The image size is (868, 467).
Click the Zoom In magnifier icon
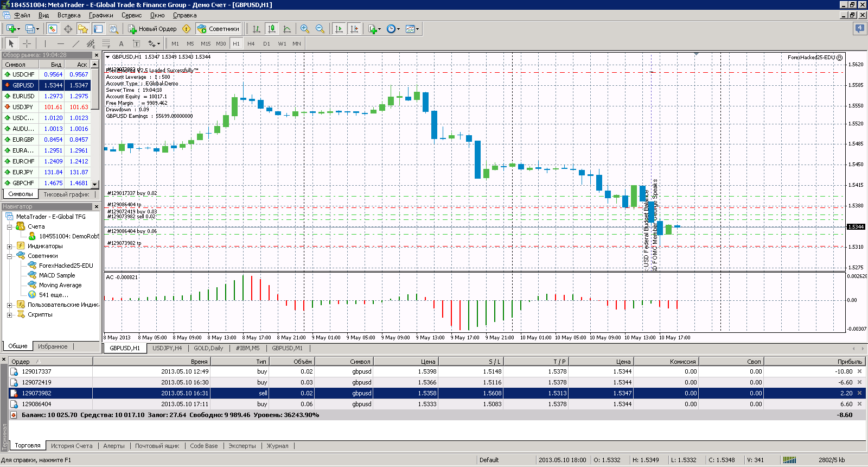(305, 29)
